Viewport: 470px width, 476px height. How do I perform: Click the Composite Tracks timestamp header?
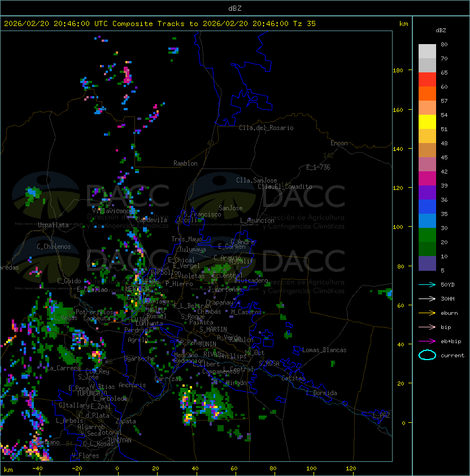click(160, 24)
